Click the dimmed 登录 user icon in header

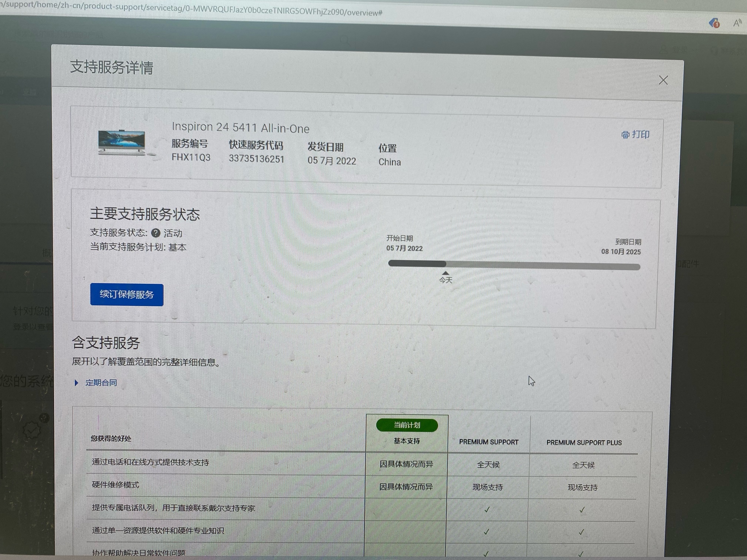click(x=664, y=49)
